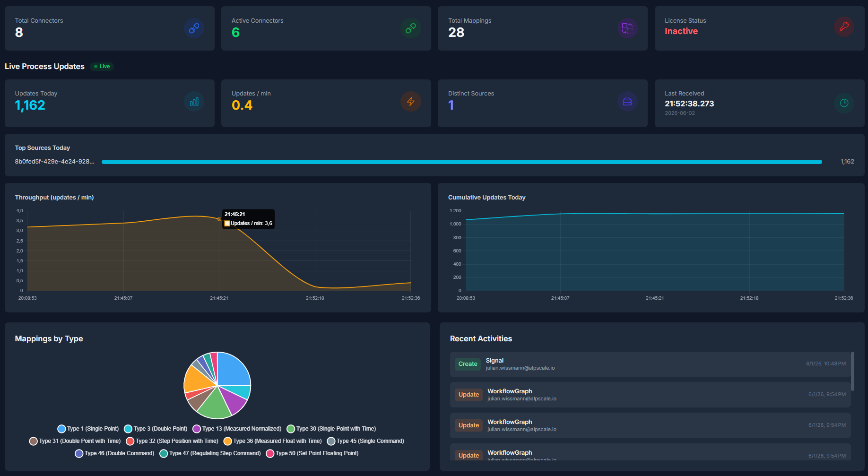
Task: Toggle Type 46 (Double Command) legend entry
Action: pyautogui.click(x=114, y=453)
